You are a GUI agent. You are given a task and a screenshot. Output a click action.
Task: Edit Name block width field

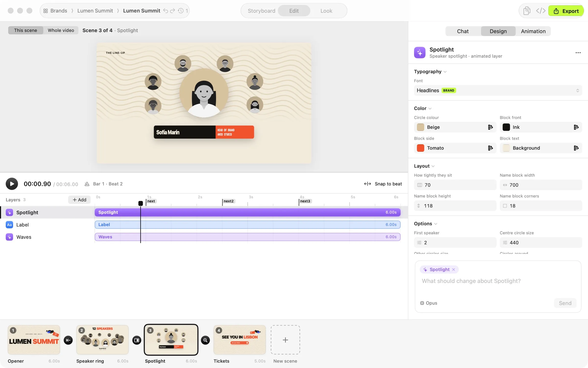pos(541,185)
